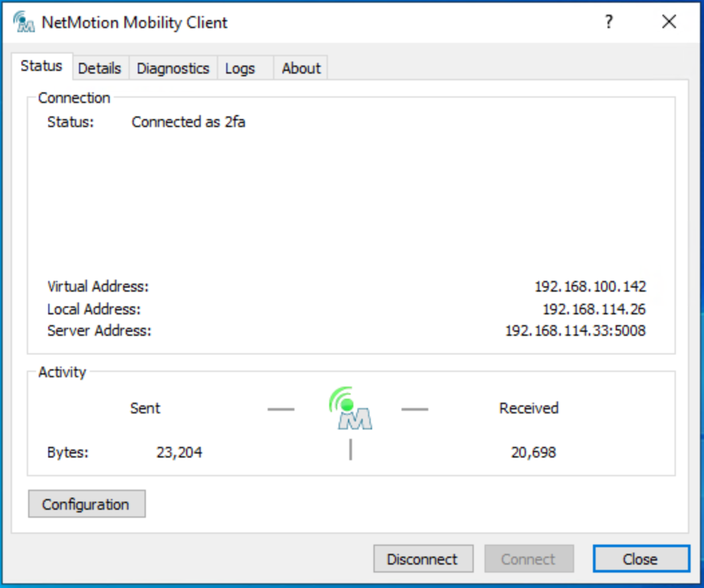The image size is (704, 588).
Task: Click the 'Local Address:' label
Action: tap(94, 309)
